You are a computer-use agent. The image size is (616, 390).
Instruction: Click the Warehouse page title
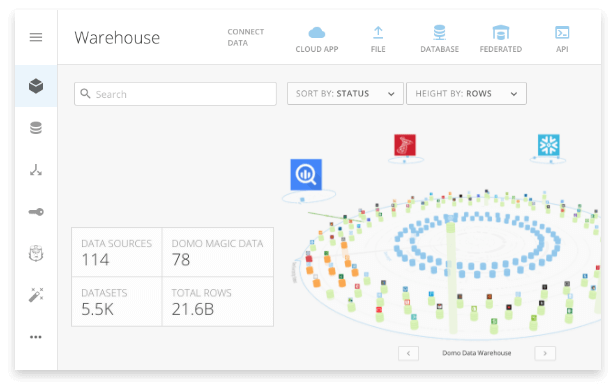[x=117, y=38]
